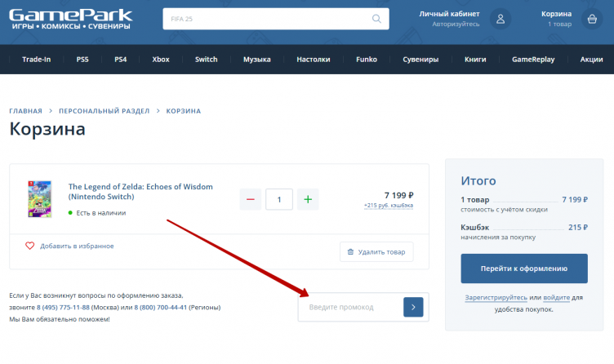614x364 pixels.
Task: Open the Funko menu section
Action: pos(367,60)
